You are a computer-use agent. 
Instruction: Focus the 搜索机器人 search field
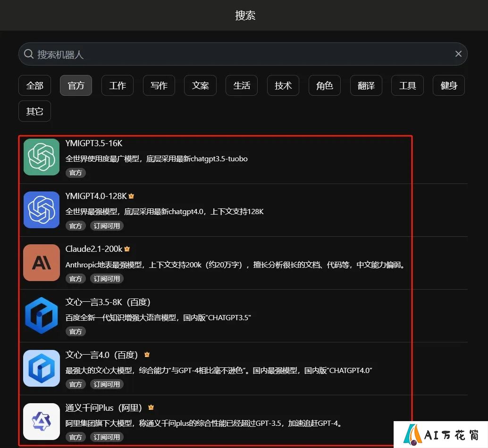coord(243,54)
